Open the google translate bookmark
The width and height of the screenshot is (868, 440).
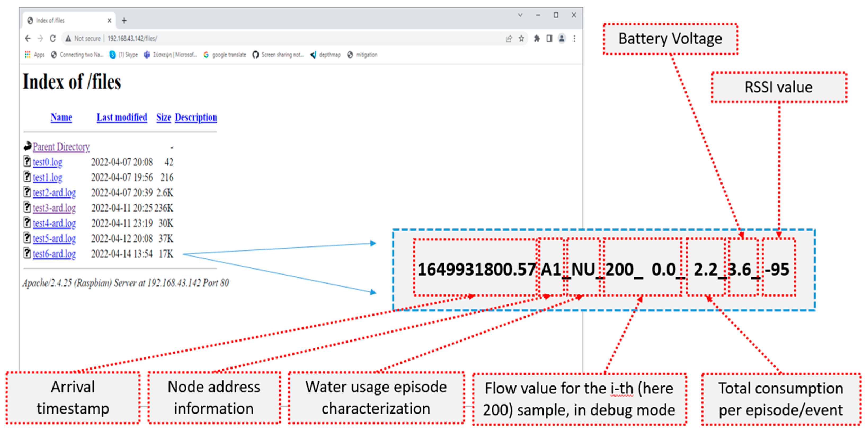click(225, 55)
